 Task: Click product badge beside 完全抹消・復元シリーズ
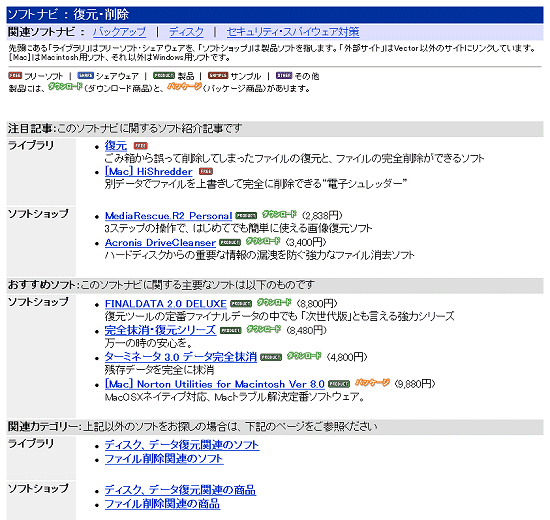pos(231,330)
